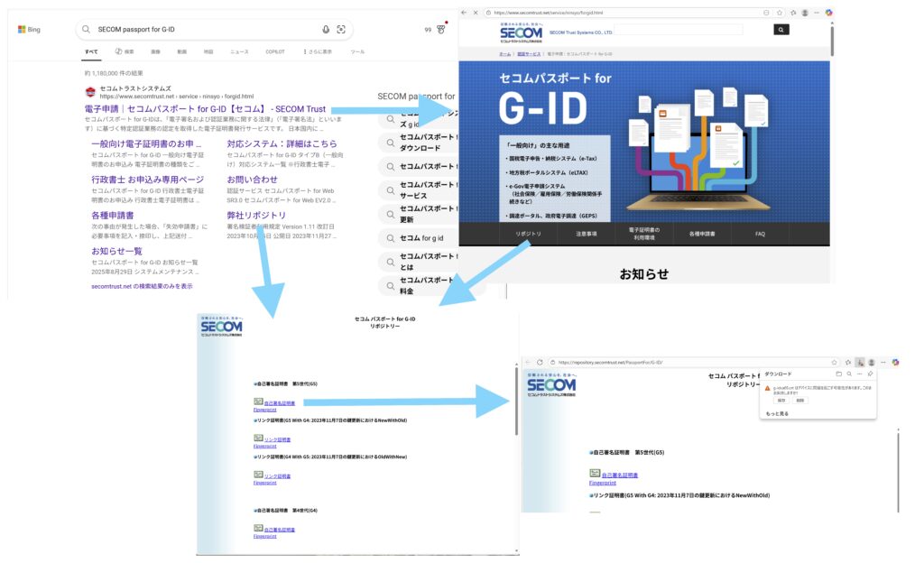
Task: Open the リポジトリ menu item on SECOM page
Action: pyautogui.click(x=529, y=234)
